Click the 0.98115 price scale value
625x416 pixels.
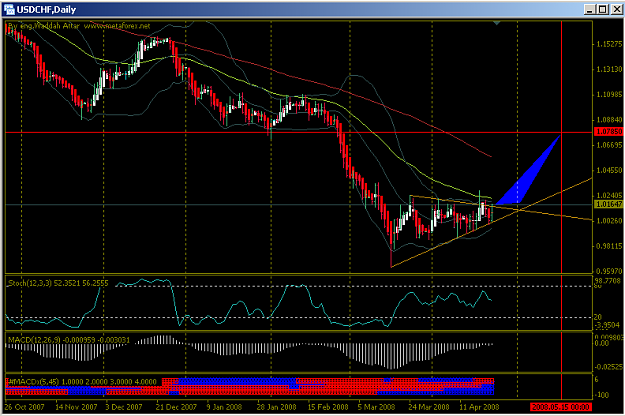pyautogui.click(x=609, y=246)
